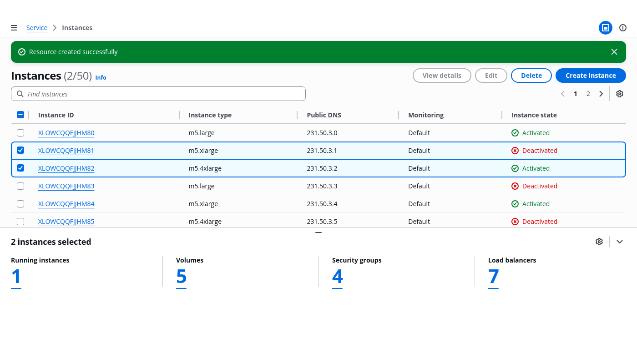This screenshot has height=364, width=637.
Task: Select checkbox for instance XLOWCQQFJJHM80
Action: (x=20, y=133)
